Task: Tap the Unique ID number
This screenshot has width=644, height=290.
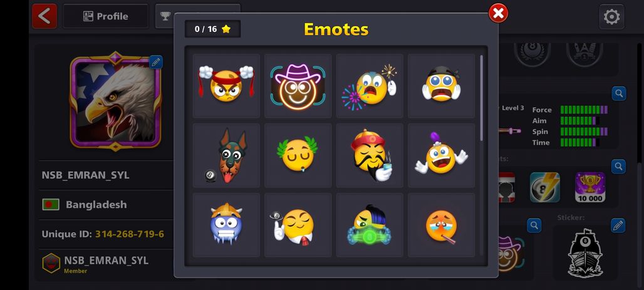Action: (130, 234)
